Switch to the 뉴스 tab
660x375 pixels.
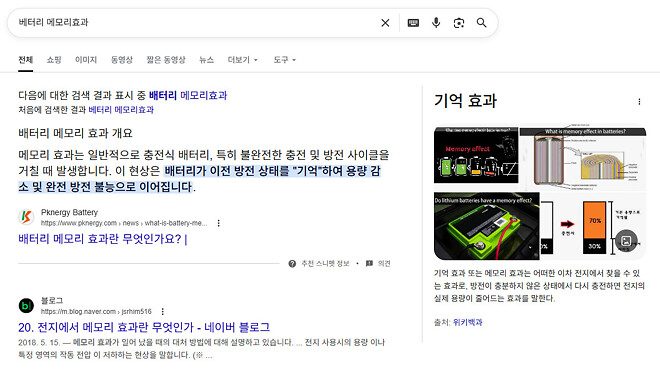point(206,60)
